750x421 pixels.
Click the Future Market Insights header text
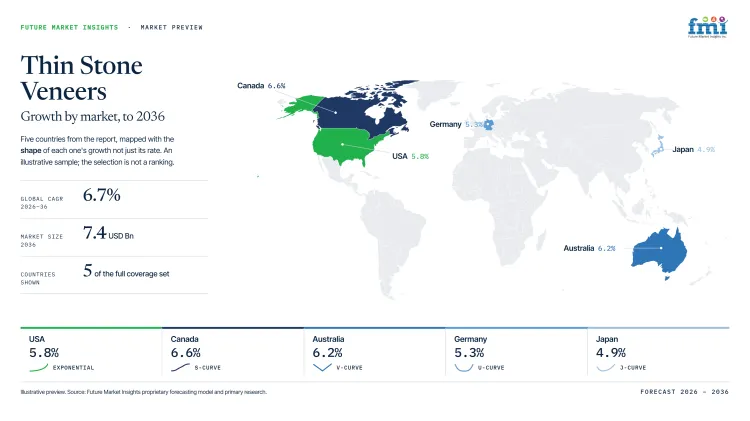pos(69,27)
